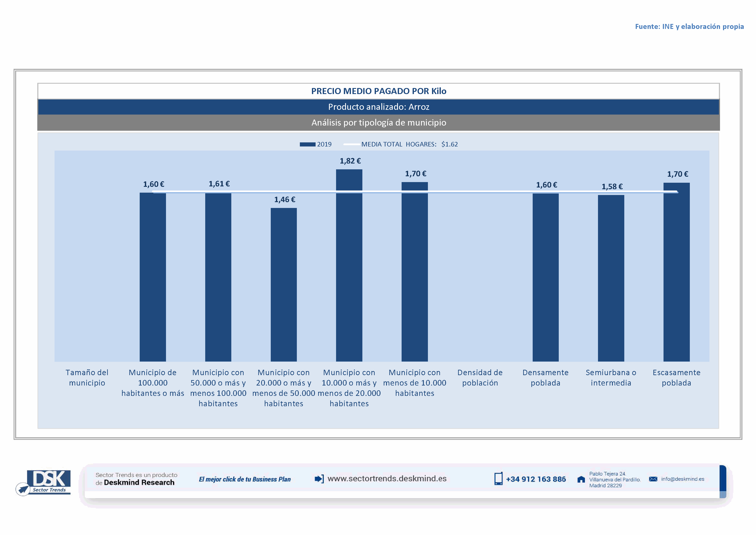Image resolution: width=756 pixels, height=535 pixels.
Task: Select the 1,46 € shortest bar
Action: (283, 285)
